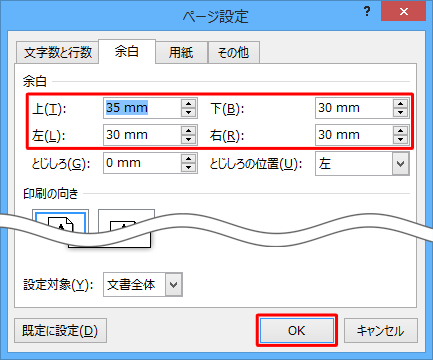The image size is (433, 360).
Task: Open the とじしろの位置(U) dropdown
Action: [362, 163]
